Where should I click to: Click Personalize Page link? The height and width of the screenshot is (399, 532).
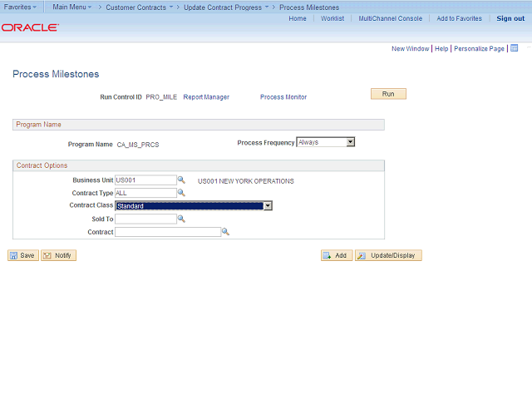[x=479, y=48]
